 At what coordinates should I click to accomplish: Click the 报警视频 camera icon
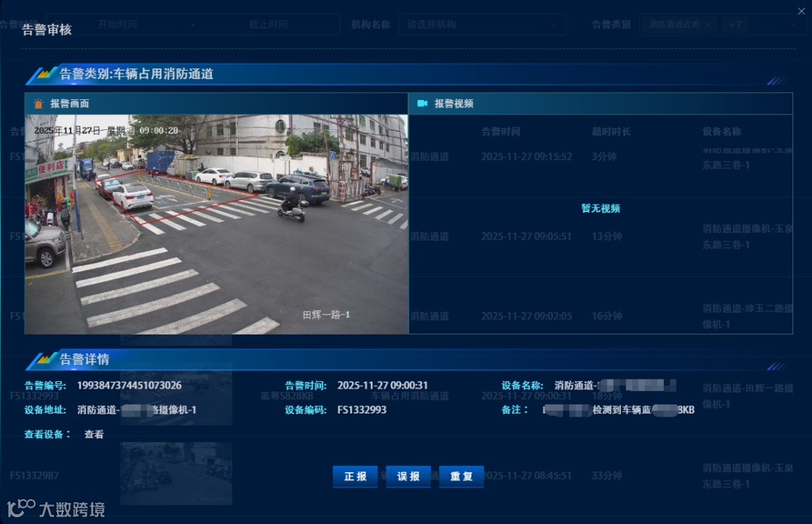422,103
